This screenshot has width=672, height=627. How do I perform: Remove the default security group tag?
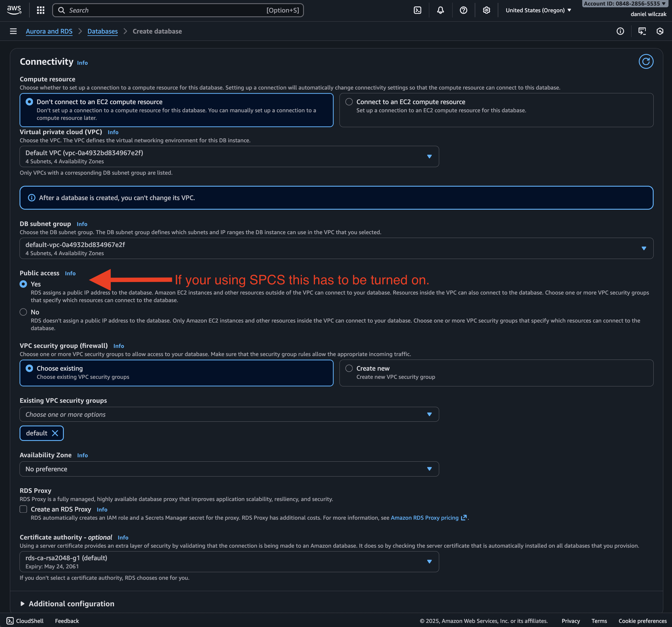[x=55, y=433]
